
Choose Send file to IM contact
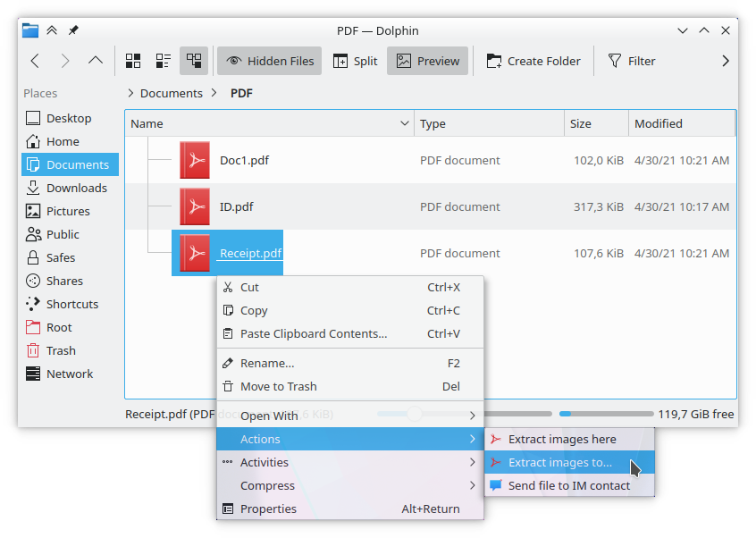(569, 485)
